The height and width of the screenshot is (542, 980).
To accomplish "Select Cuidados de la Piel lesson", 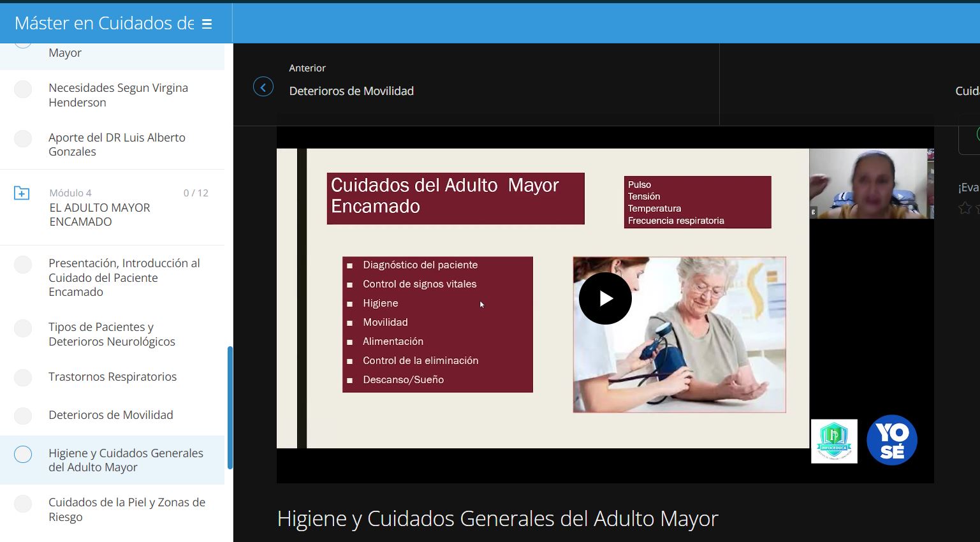I will tap(127, 509).
